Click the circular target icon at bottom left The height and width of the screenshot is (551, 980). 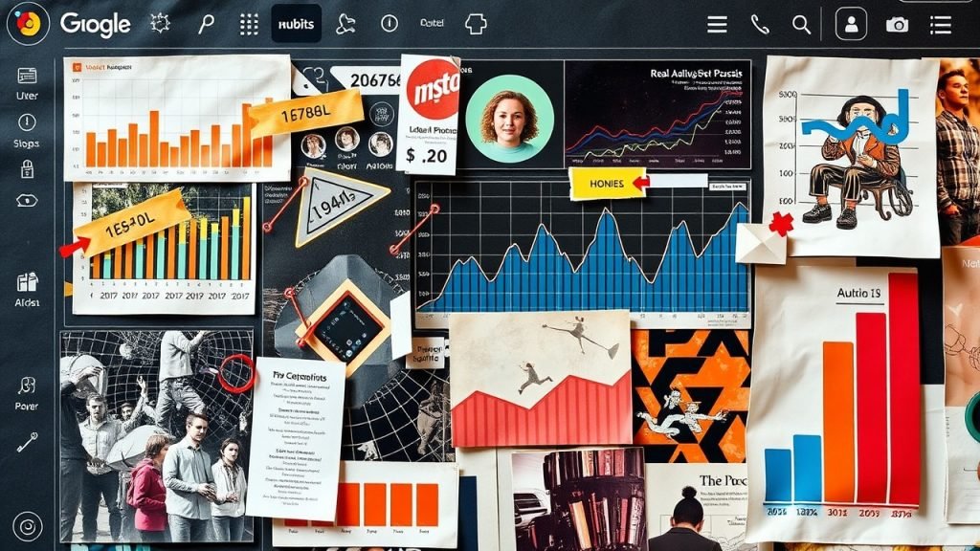click(x=27, y=525)
